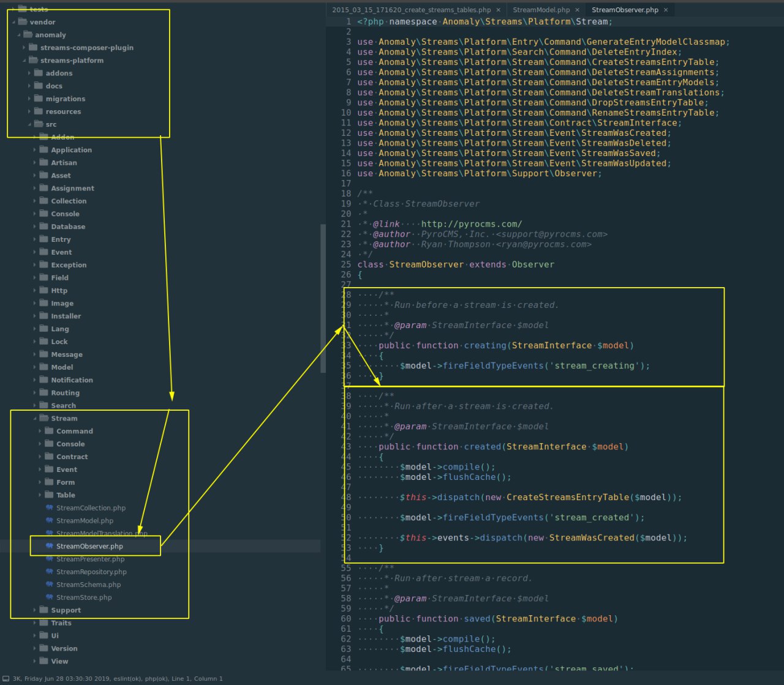Close the StreamModel.php tab

pyautogui.click(x=577, y=10)
